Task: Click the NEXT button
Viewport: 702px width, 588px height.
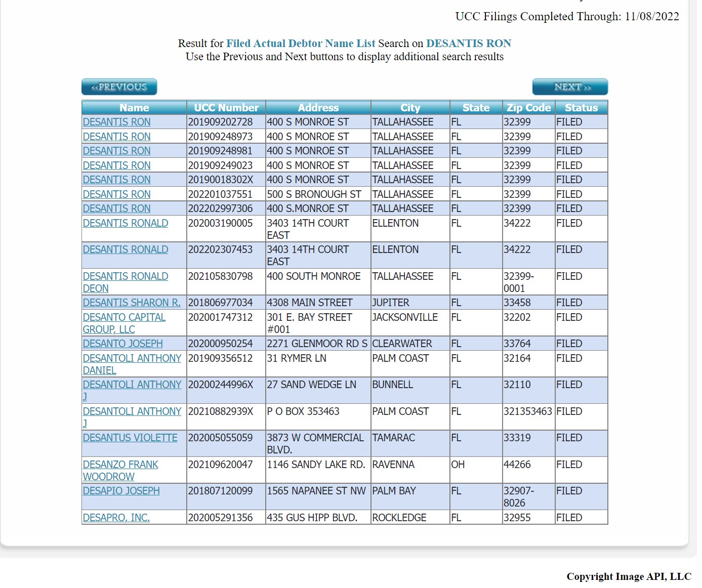Action: pyautogui.click(x=570, y=87)
